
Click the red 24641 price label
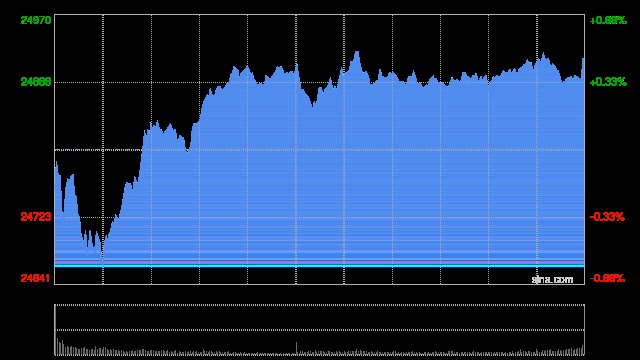point(36,278)
